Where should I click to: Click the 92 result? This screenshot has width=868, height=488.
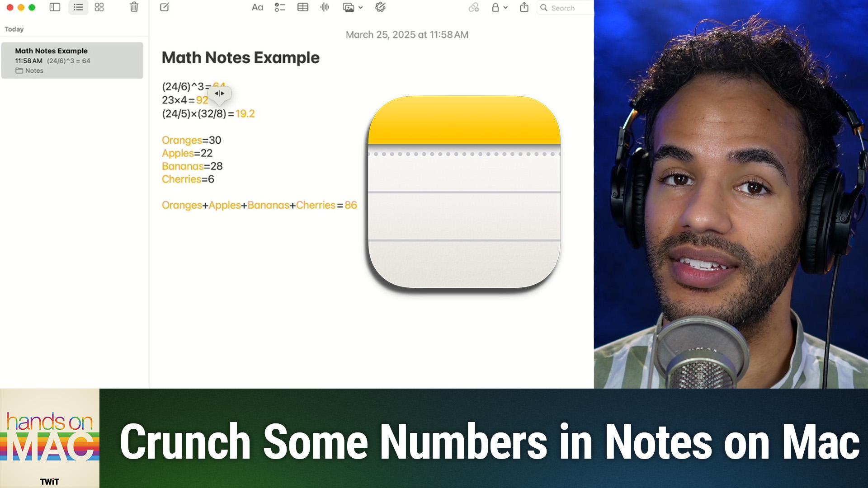(202, 100)
